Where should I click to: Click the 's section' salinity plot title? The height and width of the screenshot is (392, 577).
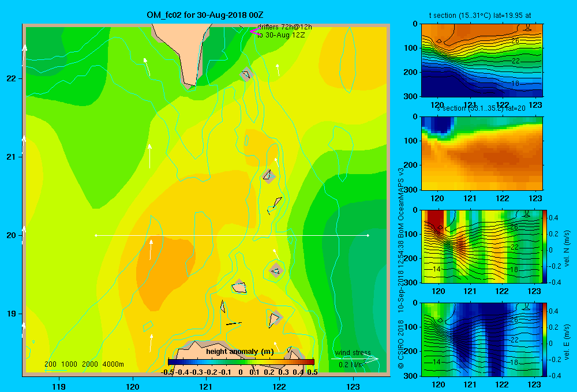(x=481, y=108)
